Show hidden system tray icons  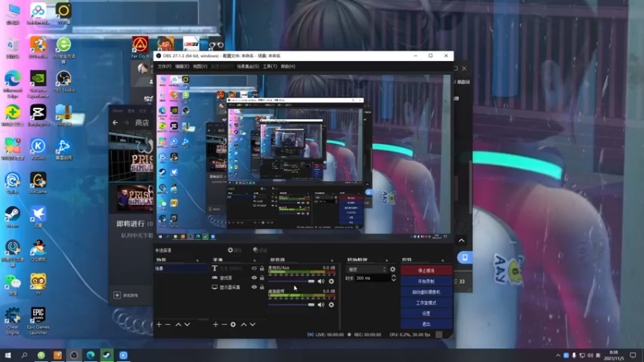[558, 356]
